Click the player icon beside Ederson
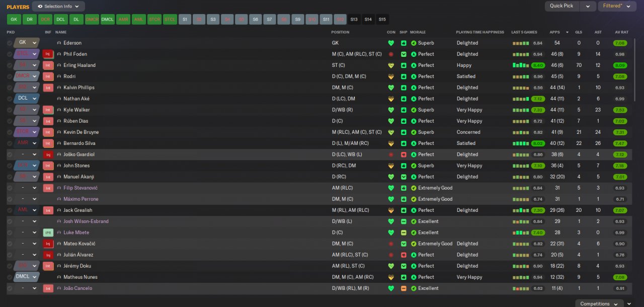Screen dimensions: 644x307 [x=59, y=43]
